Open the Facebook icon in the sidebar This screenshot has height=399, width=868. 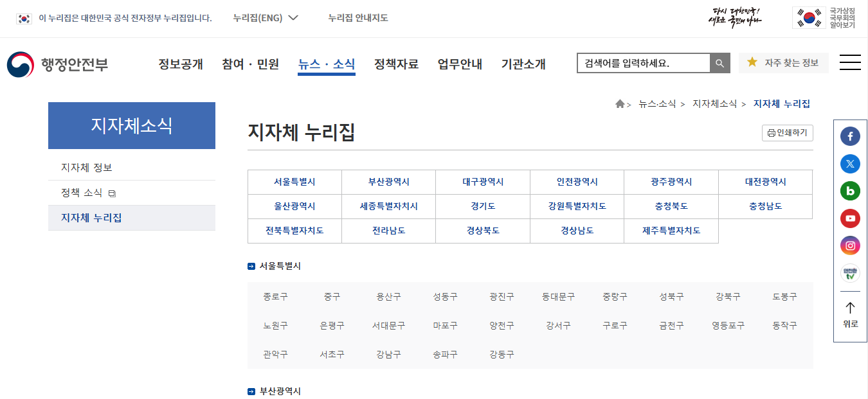(850, 136)
